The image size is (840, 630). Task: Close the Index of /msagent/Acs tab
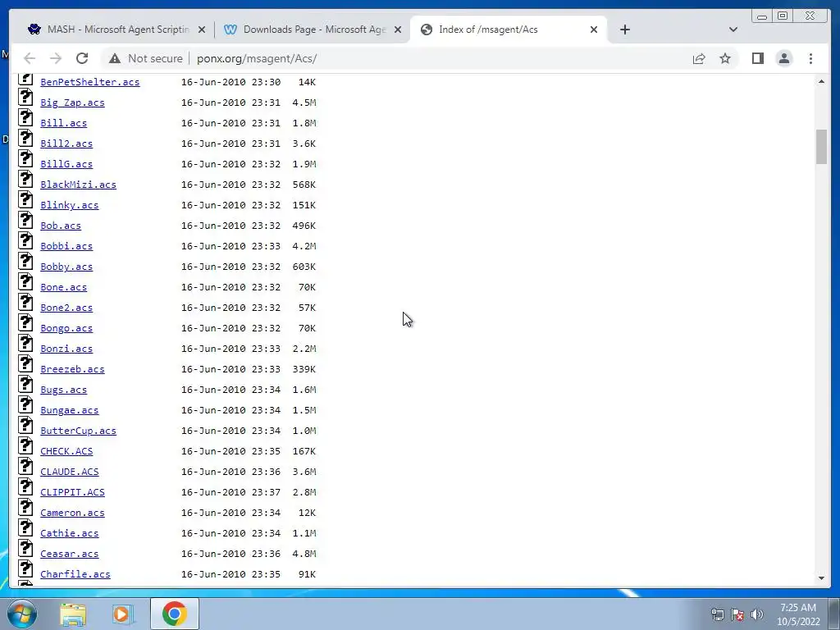594,30
